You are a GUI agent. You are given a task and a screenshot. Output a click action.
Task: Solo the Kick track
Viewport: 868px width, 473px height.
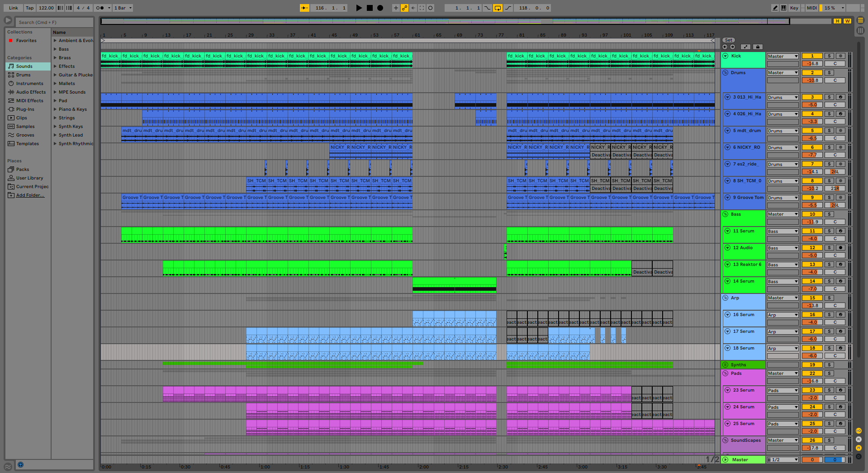click(829, 56)
